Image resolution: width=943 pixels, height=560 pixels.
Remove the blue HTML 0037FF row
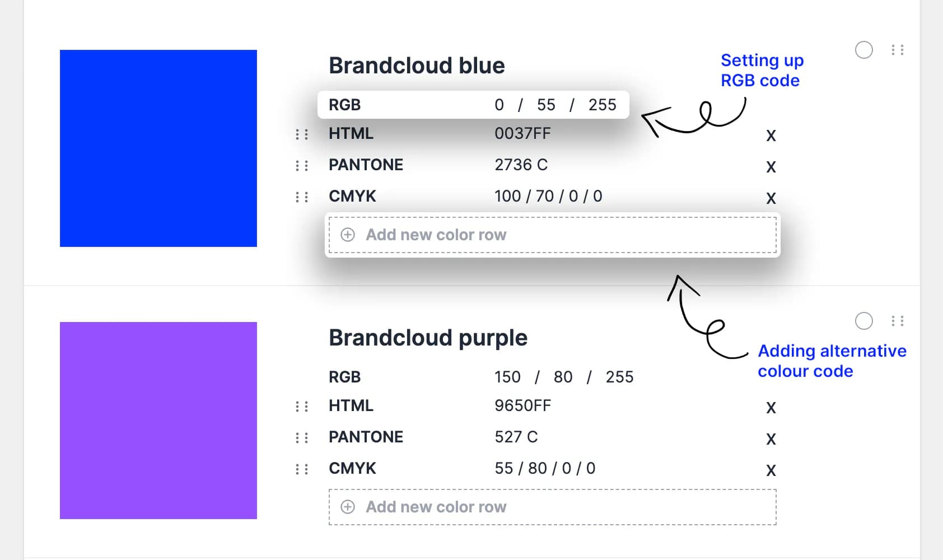click(771, 136)
